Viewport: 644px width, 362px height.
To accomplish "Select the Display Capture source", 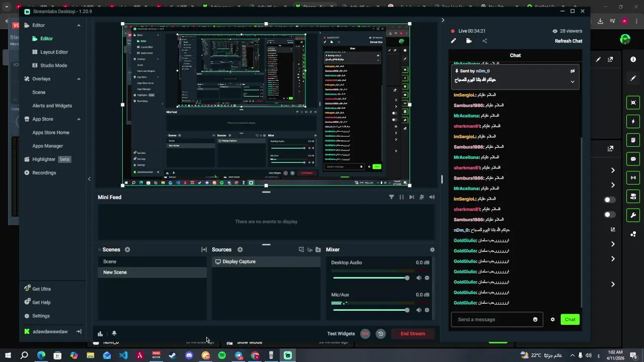I will pos(266,261).
